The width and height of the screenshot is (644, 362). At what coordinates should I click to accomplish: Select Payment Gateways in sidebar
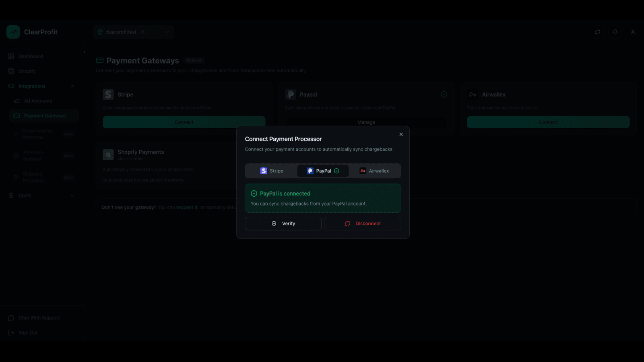coord(44,116)
